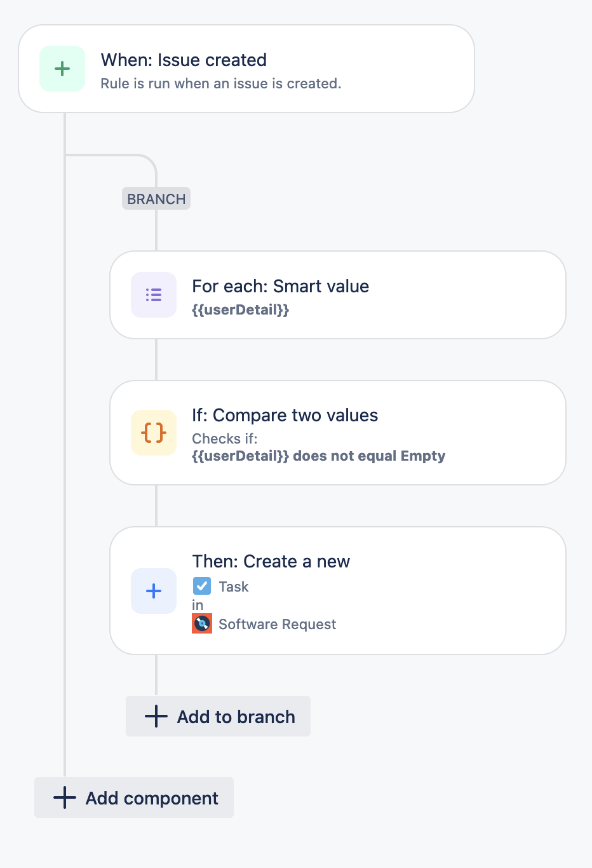Click the plus icon in Add component

pyautogui.click(x=64, y=797)
